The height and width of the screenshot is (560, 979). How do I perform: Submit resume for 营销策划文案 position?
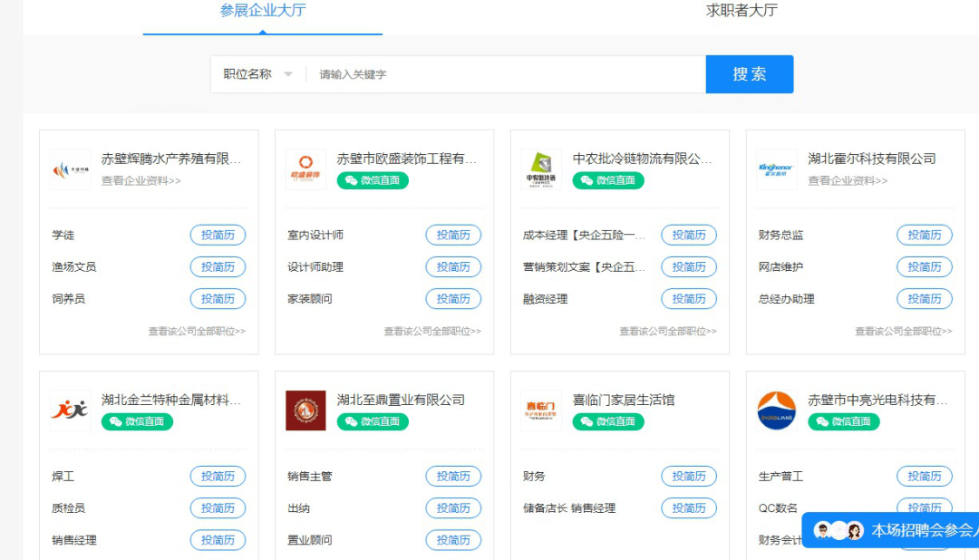click(x=689, y=266)
